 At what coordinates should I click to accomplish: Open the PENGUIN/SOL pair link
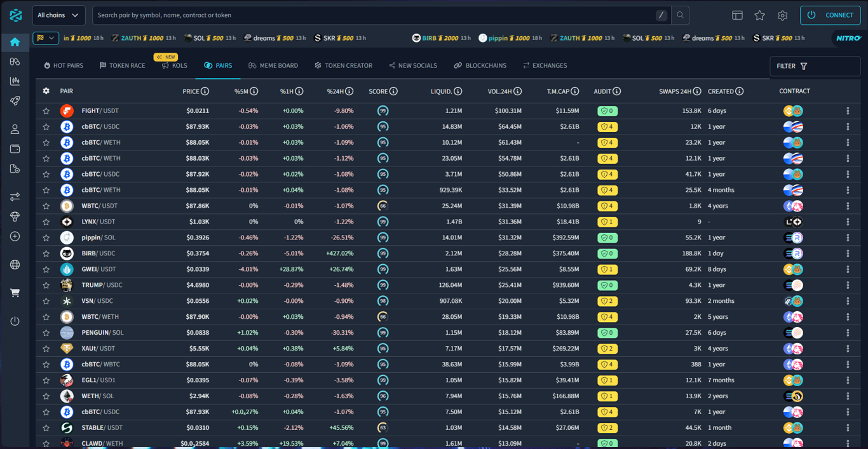[102, 333]
